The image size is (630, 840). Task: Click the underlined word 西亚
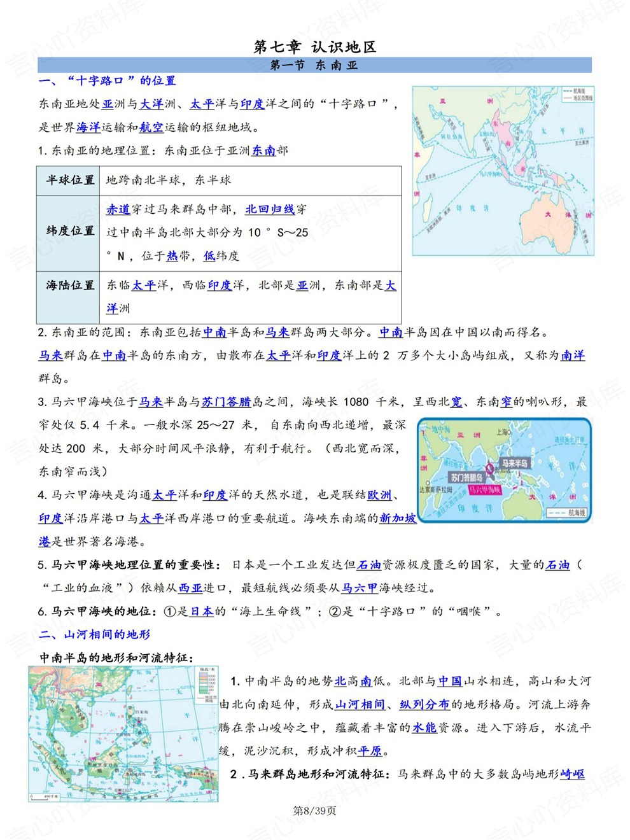pyautogui.click(x=191, y=588)
